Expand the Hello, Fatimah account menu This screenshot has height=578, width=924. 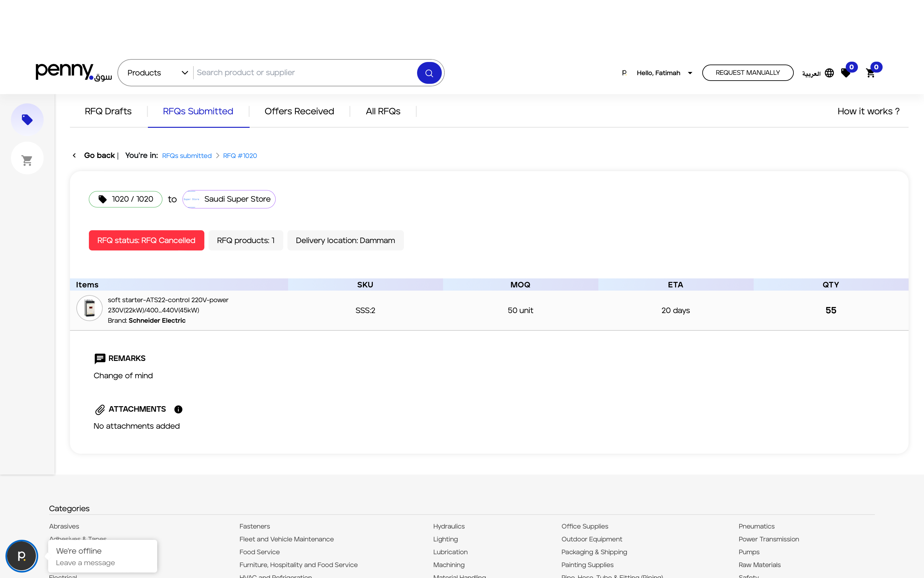coord(664,73)
